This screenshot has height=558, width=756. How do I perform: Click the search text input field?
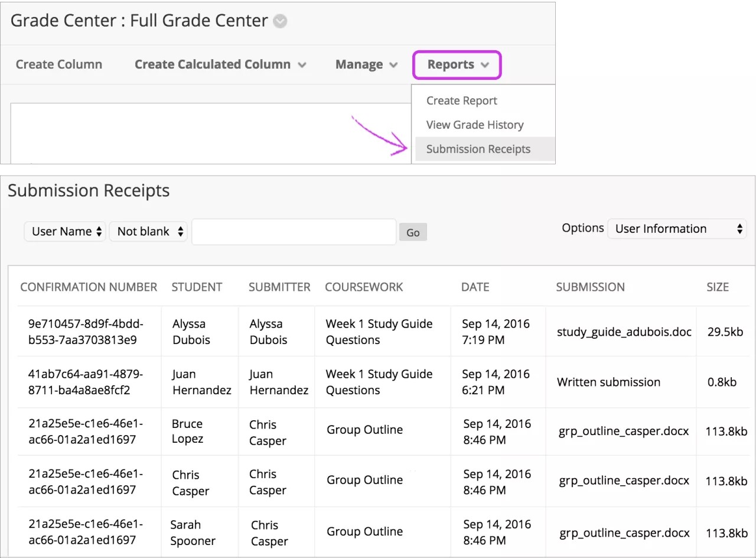[x=294, y=232]
